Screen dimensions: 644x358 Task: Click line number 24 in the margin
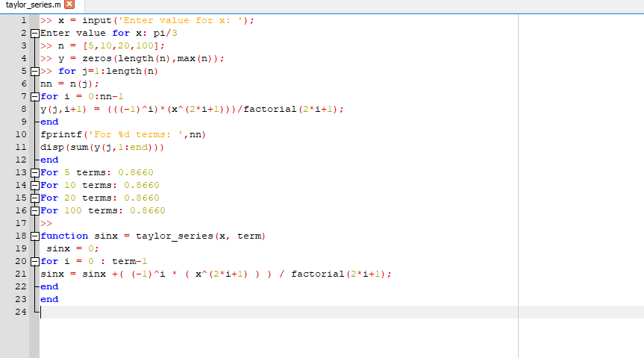[21, 312]
